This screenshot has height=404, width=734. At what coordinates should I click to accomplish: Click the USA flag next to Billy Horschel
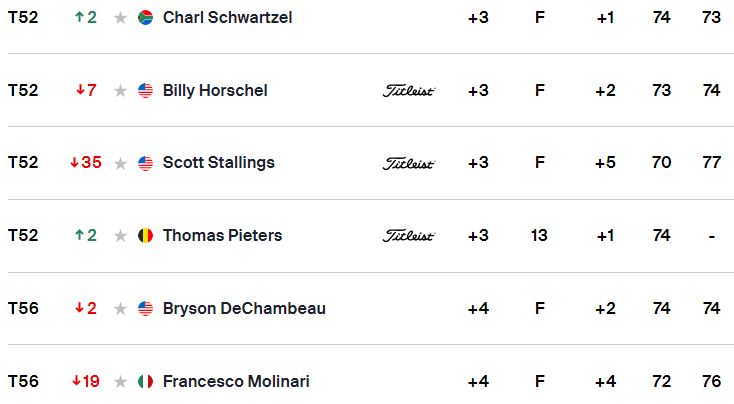[x=146, y=90]
